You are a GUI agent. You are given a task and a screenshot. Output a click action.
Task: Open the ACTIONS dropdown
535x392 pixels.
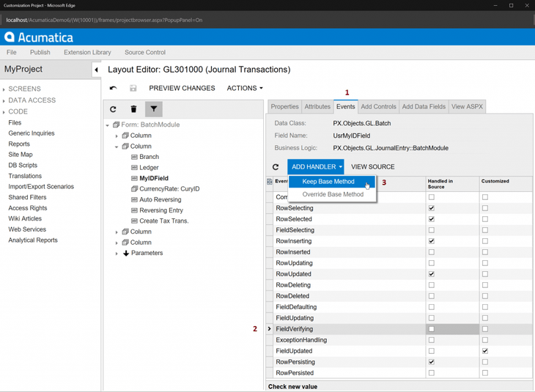point(245,88)
